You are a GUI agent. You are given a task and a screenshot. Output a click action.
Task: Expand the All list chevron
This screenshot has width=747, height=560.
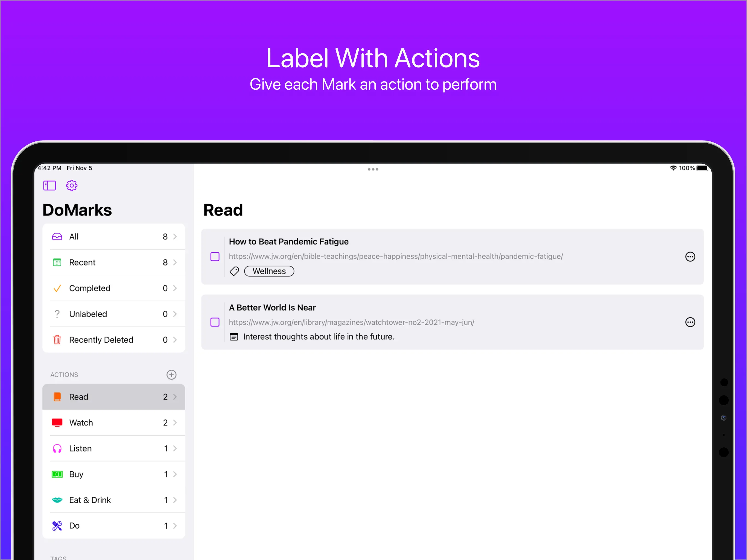coord(175,237)
